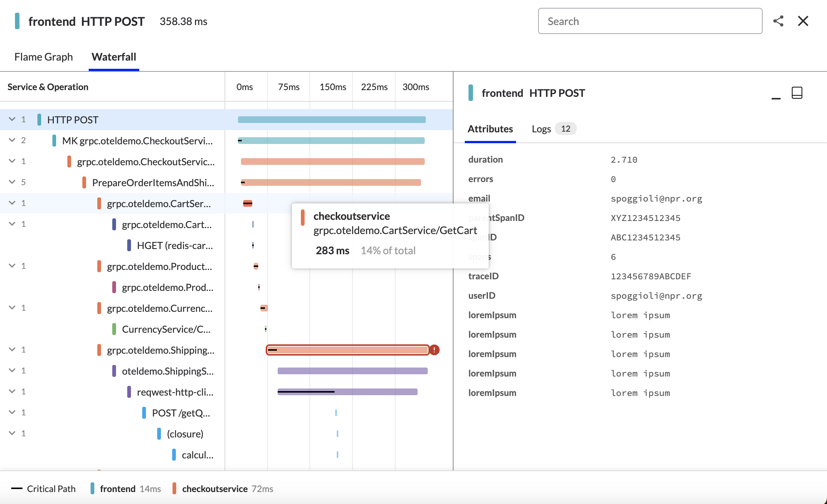Click the share trace icon
This screenshot has width=827, height=504.
[x=778, y=21]
